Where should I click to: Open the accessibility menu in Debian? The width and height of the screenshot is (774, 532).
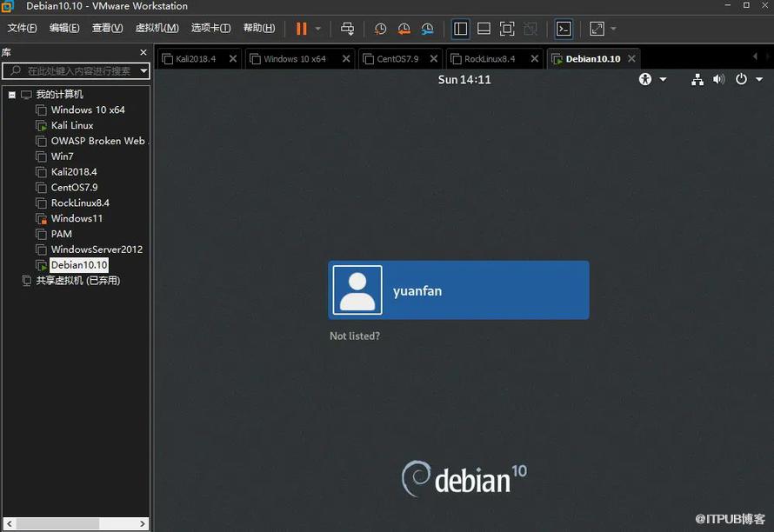coord(645,79)
